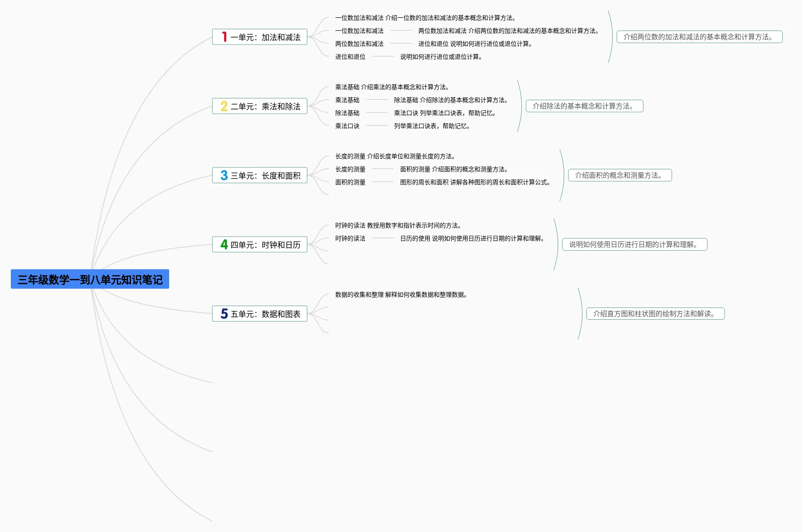The width and height of the screenshot is (802, 532).
Task: Select the 四单元：时钟和日历 node
Action: (260, 244)
